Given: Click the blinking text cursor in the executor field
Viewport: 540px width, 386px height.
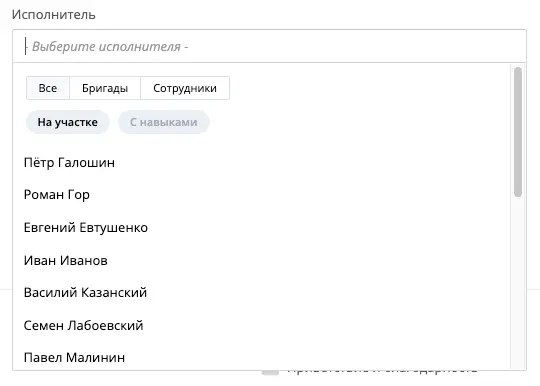Looking at the screenshot, I should click(25, 46).
